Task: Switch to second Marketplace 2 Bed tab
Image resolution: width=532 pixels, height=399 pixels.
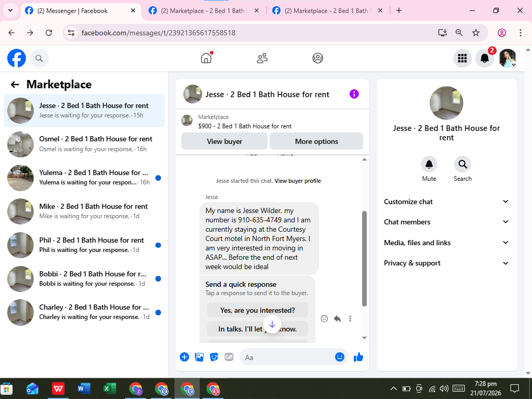Action: 203,10
